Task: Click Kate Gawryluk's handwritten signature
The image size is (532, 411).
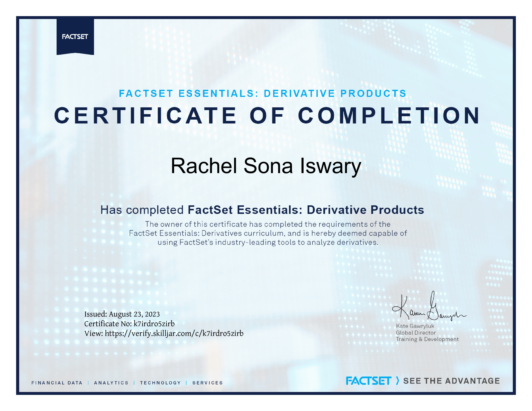Action: tap(429, 306)
